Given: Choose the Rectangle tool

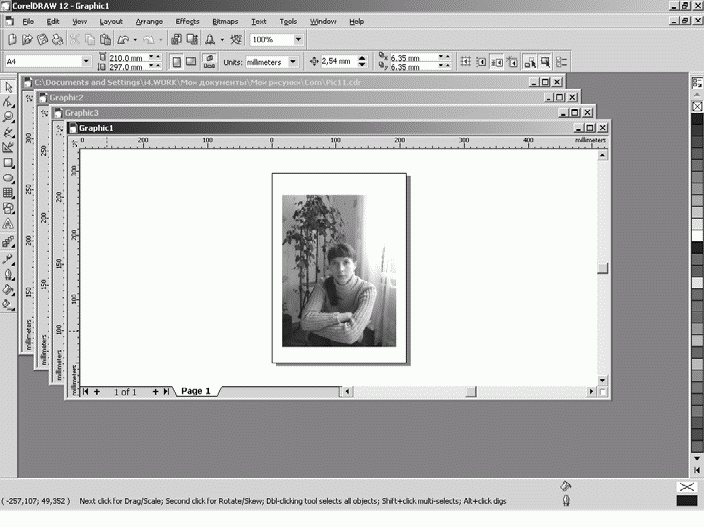Looking at the screenshot, I should (8, 162).
